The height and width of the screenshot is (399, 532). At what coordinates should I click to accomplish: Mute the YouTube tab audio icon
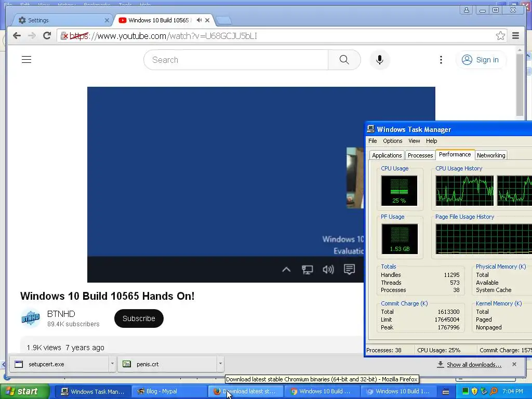pyautogui.click(x=199, y=20)
